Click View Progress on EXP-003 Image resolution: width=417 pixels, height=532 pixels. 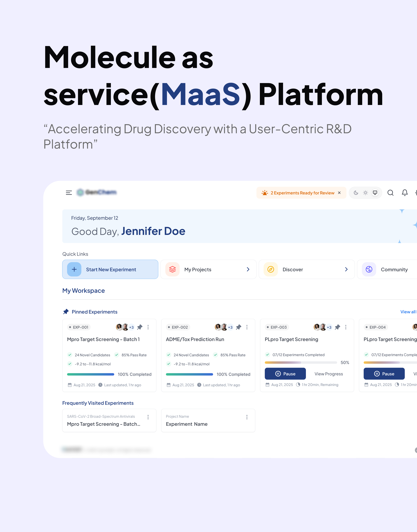[x=329, y=374]
